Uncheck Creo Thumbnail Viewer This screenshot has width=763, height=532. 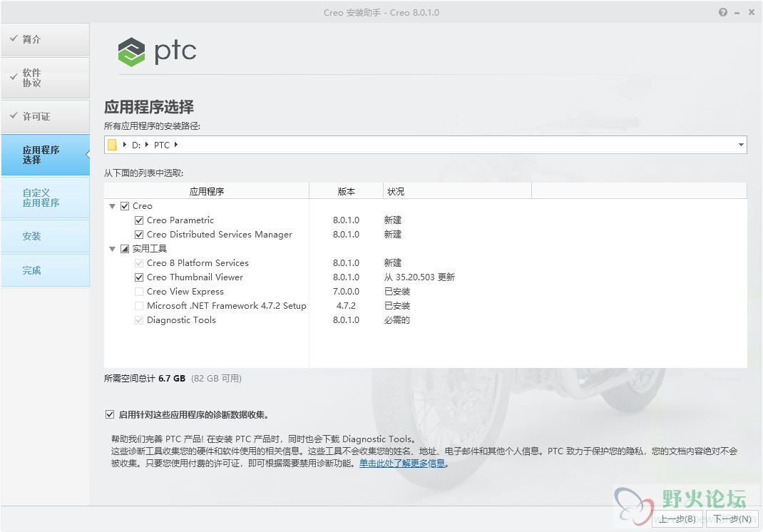tap(139, 277)
